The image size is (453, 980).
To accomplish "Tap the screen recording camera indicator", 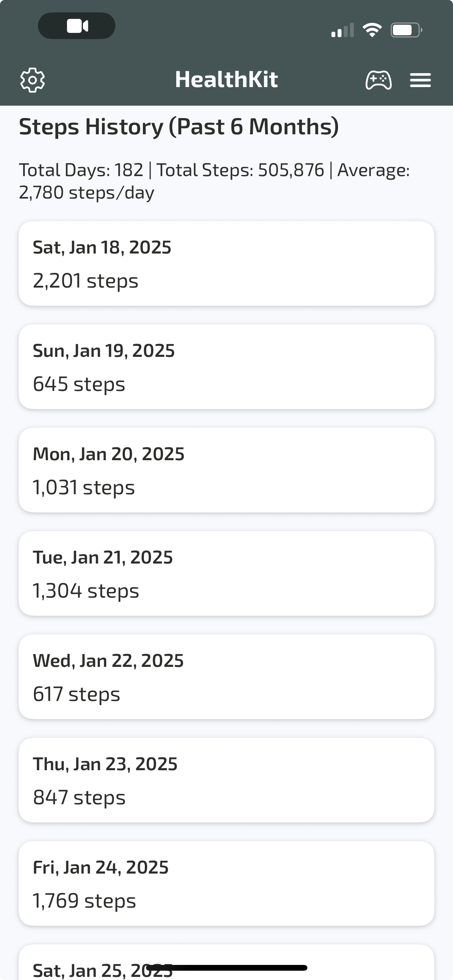I will pos(77,26).
